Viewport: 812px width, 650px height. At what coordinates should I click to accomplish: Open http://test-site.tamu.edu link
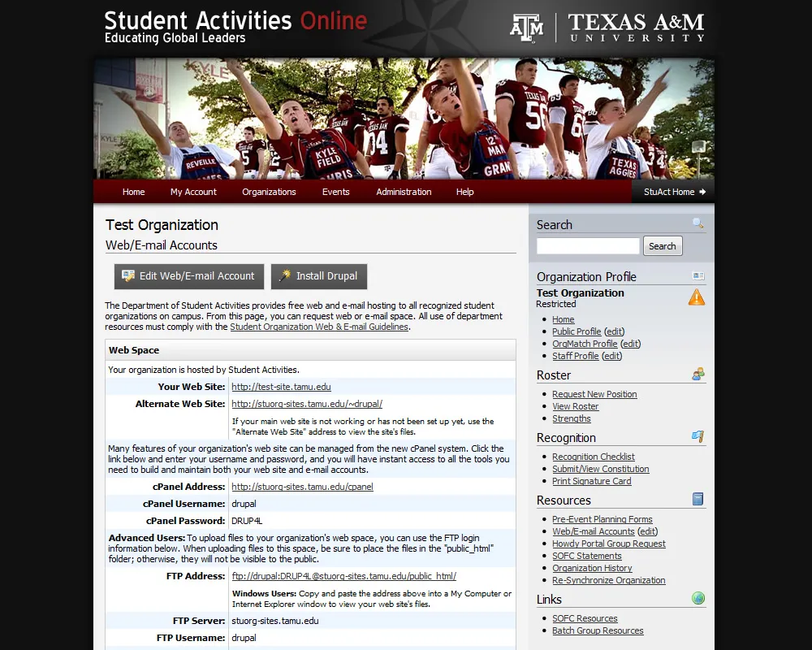coord(281,387)
